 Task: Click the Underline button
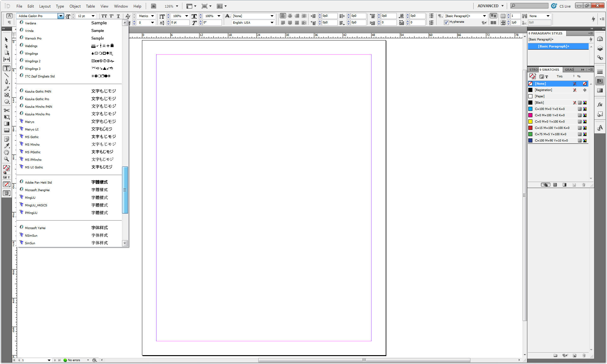pyautogui.click(x=119, y=16)
